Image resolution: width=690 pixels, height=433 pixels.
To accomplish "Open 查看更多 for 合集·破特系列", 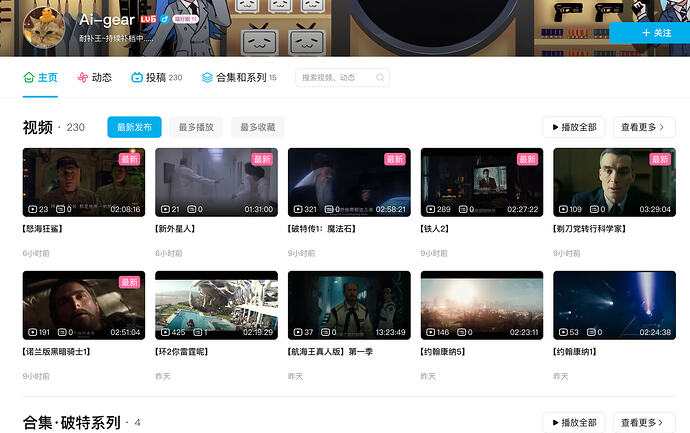I will click(x=644, y=422).
